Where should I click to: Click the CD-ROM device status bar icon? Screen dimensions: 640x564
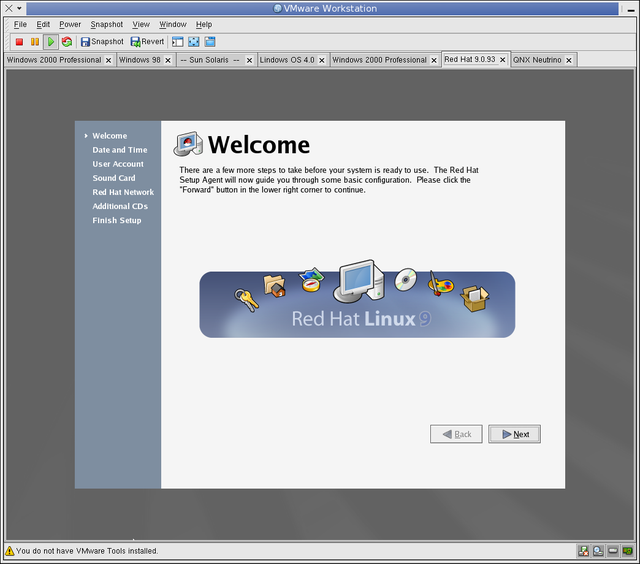click(598, 551)
